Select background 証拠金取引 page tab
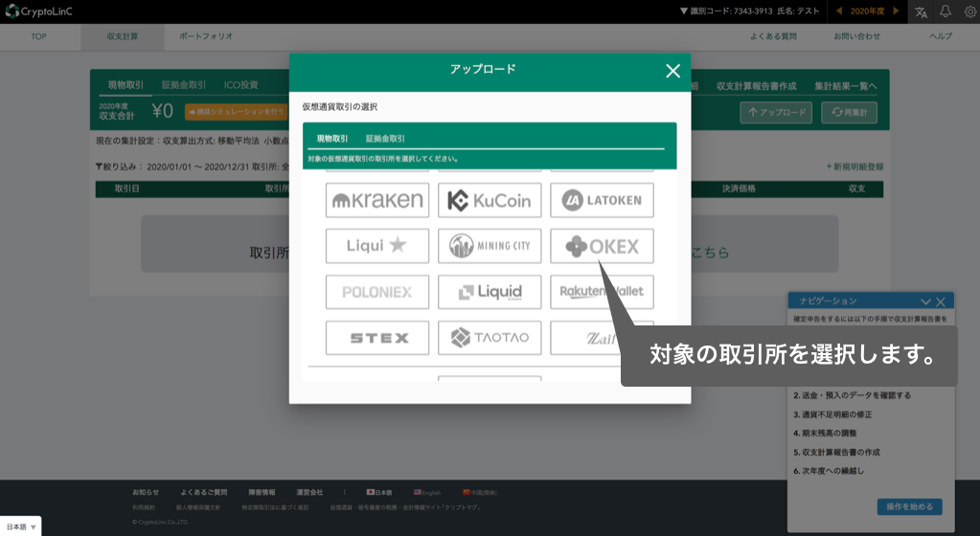 point(184,85)
